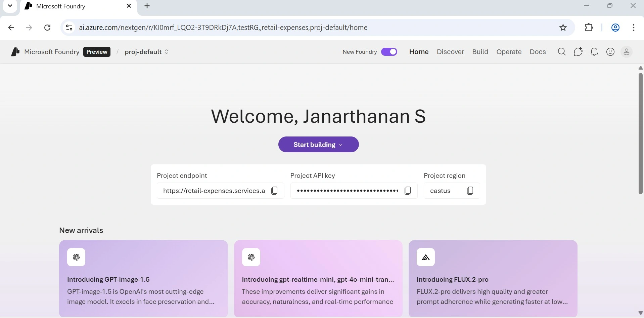
Task: Click the Project region label
Action: [445, 175]
